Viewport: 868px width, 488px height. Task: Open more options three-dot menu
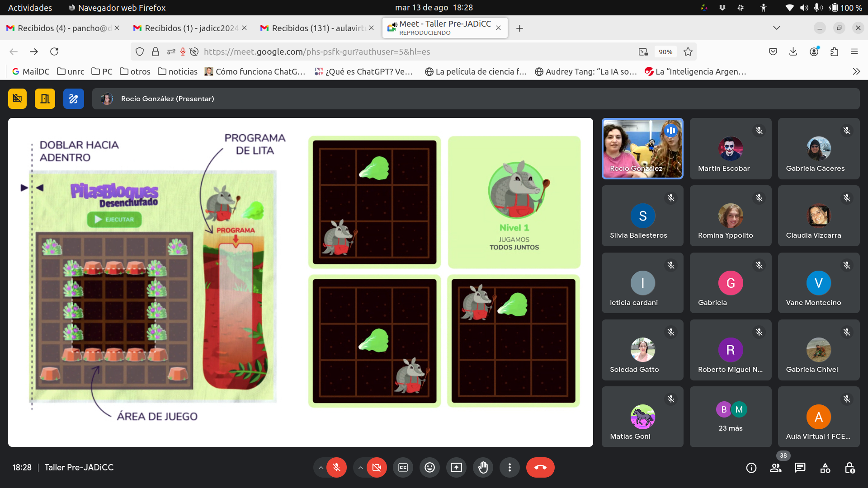[509, 467]
